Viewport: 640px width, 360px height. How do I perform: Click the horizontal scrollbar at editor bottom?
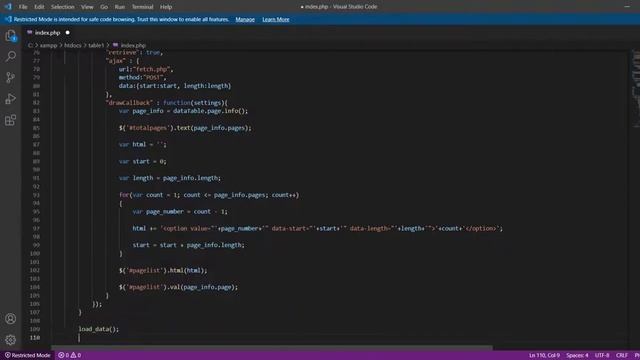click(272, 348)
